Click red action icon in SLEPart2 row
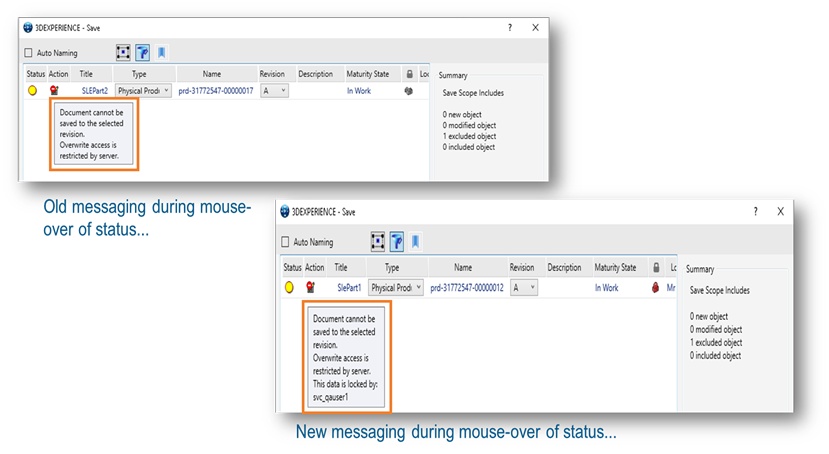 tap(54, 90)
